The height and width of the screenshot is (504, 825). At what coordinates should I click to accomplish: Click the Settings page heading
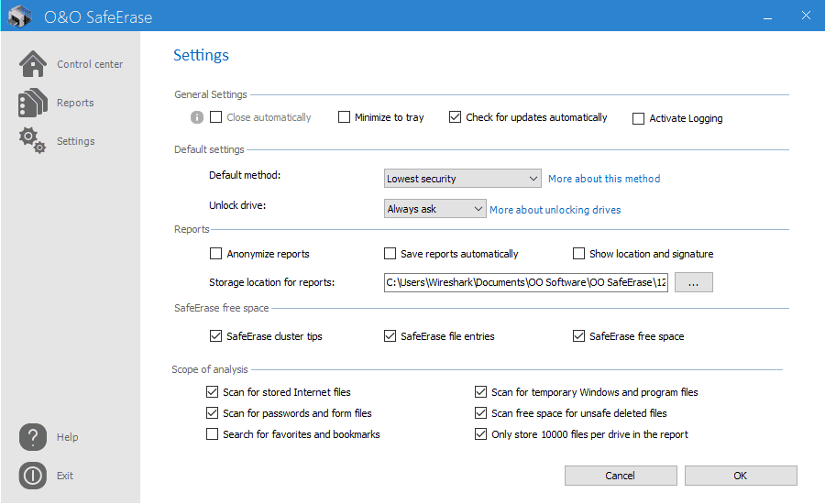click(x=201, y=55)
